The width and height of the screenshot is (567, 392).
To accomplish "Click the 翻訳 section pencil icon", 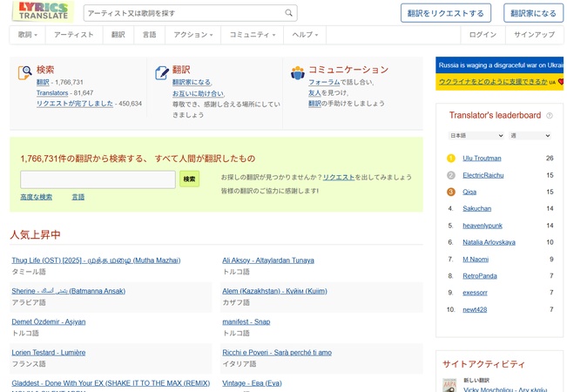I will [162, 72].
